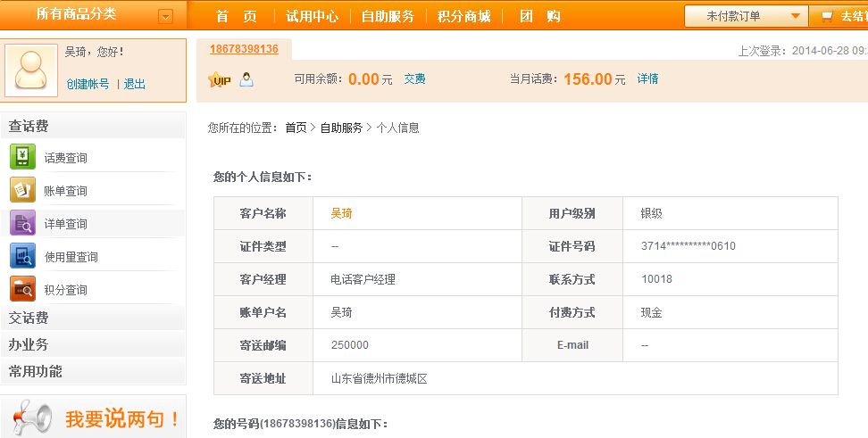Click the 交费 payment link
This screenshot has height=438, width=868.
coord(414,79)
